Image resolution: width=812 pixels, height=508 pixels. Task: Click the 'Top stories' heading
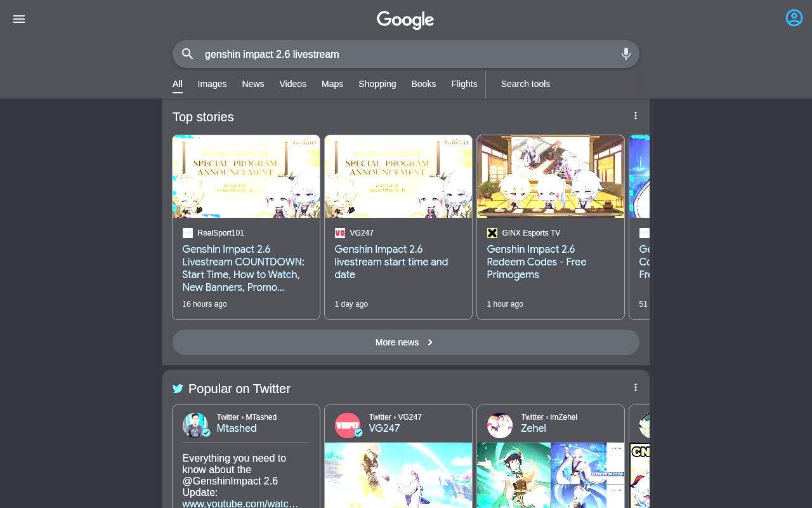tap(203, 117)
